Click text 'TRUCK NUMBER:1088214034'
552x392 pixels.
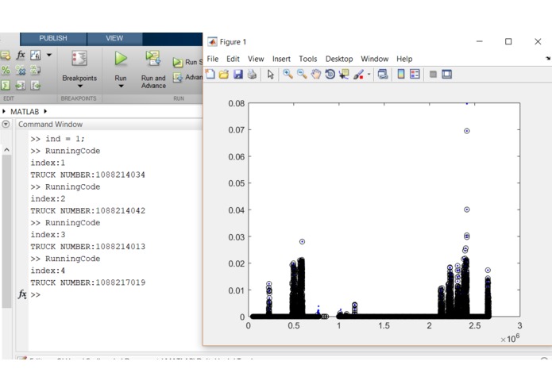point(87,175)
